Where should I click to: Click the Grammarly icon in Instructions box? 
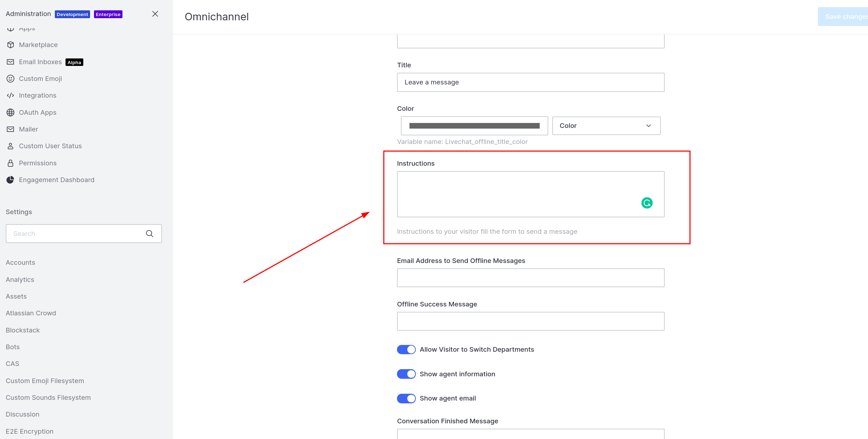coord(647,203)
